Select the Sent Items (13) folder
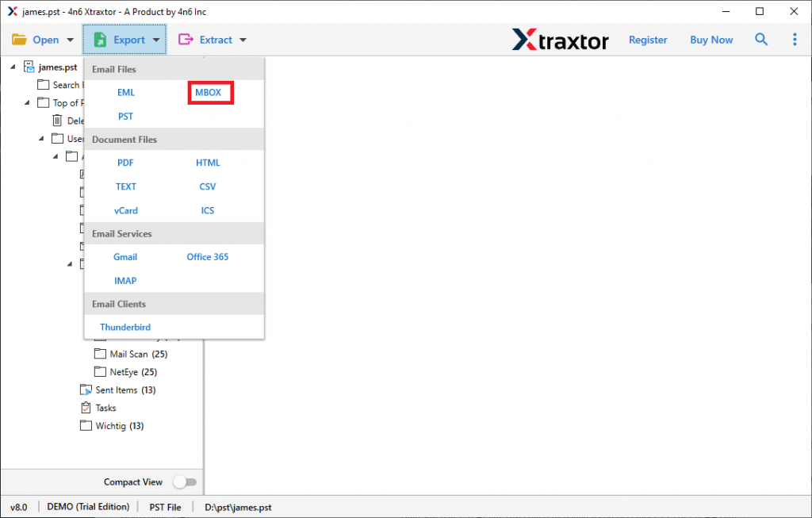The width and height of the screenshot is (812, 518). pyautogui.click(x=125, y=389)
